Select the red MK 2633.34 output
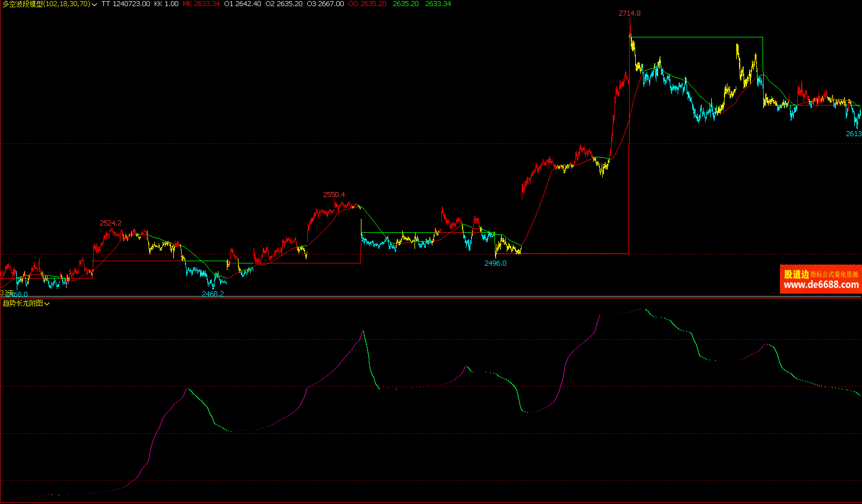Image resolution: width=862 pixels, height=504 pixels. point(201,4)
